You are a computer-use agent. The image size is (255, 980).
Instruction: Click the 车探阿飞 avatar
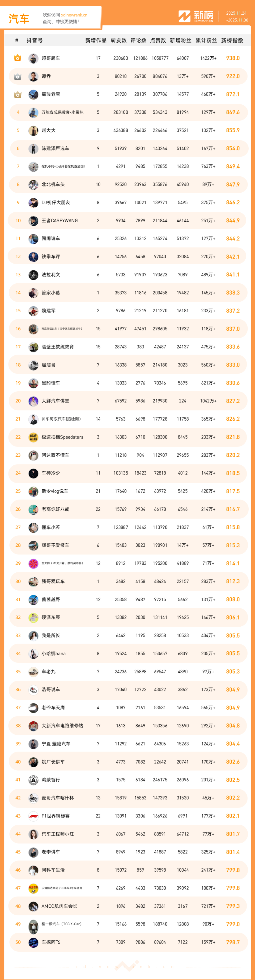34,942
